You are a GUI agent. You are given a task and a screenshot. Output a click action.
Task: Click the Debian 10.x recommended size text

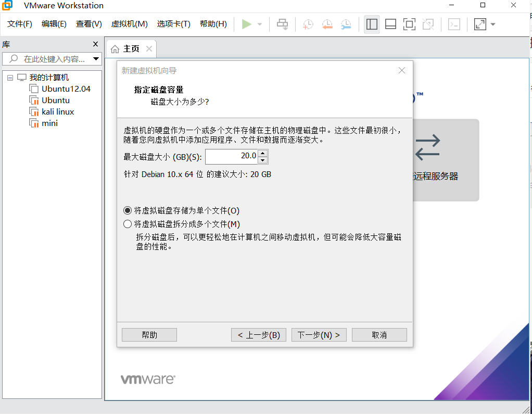coord(197,174)
